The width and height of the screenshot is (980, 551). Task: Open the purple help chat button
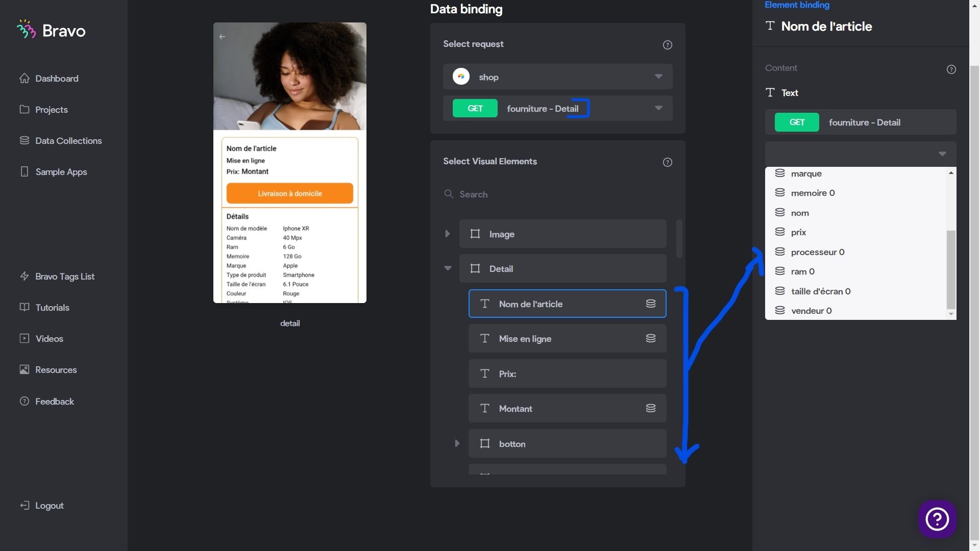[x=937, y=519]
